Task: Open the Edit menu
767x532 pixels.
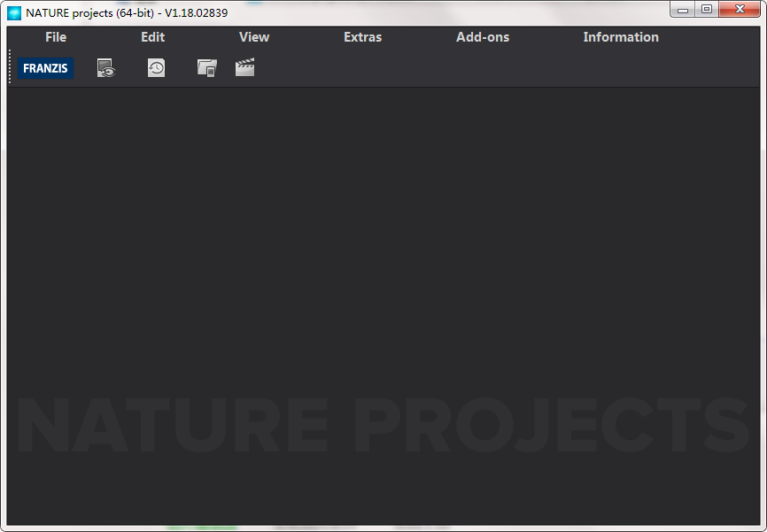Action: pyautogui.click(x=152, y=37)
